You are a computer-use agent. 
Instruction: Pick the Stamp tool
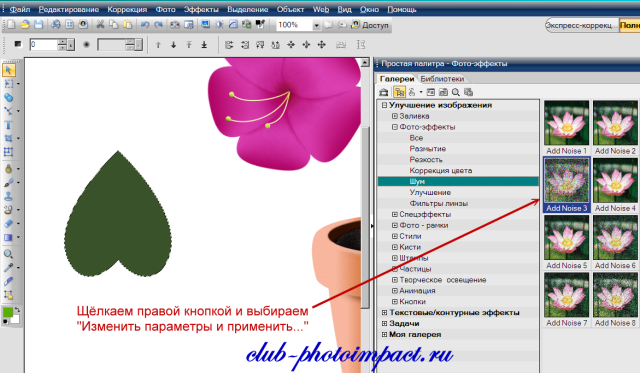pyautogui.click(x=8, y=196)
